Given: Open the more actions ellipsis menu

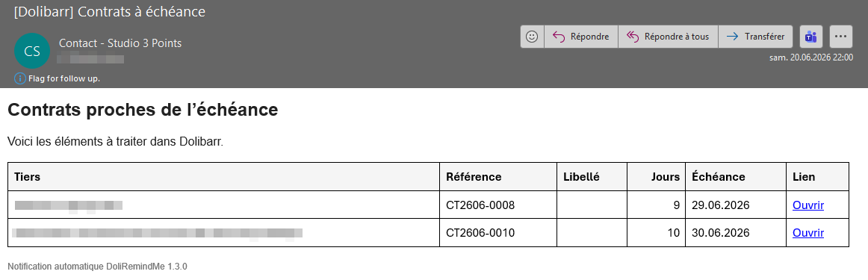Looking at the screenshot, I should 840,37.
